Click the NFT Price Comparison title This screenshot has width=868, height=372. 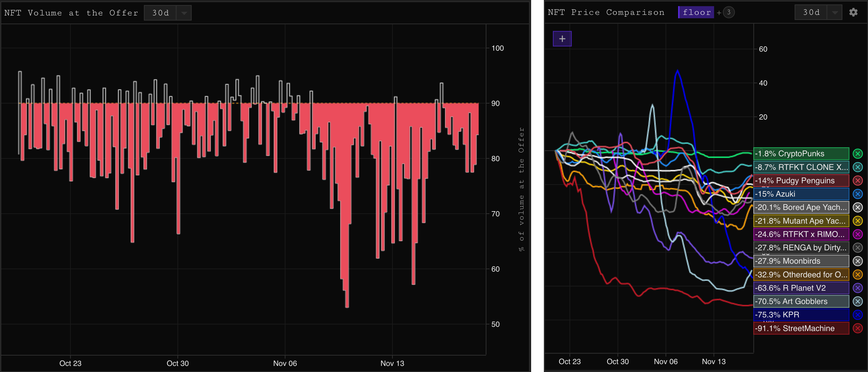(x=606, y=12)
